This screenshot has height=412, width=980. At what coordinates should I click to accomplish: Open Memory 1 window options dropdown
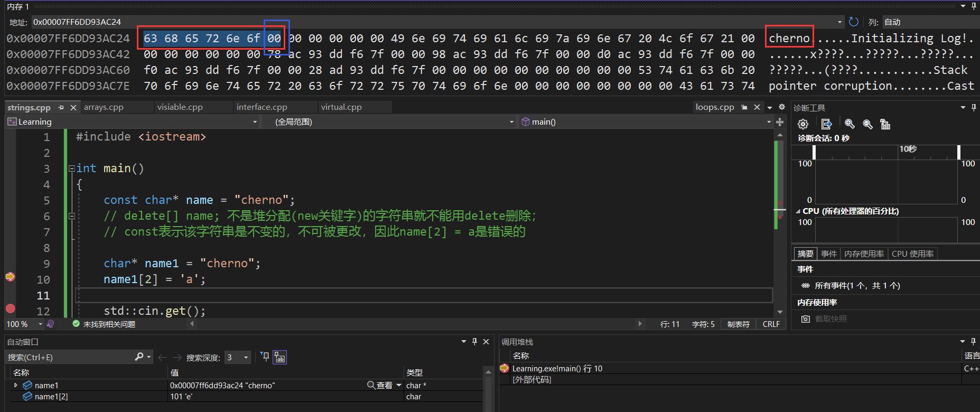point(963,6)
